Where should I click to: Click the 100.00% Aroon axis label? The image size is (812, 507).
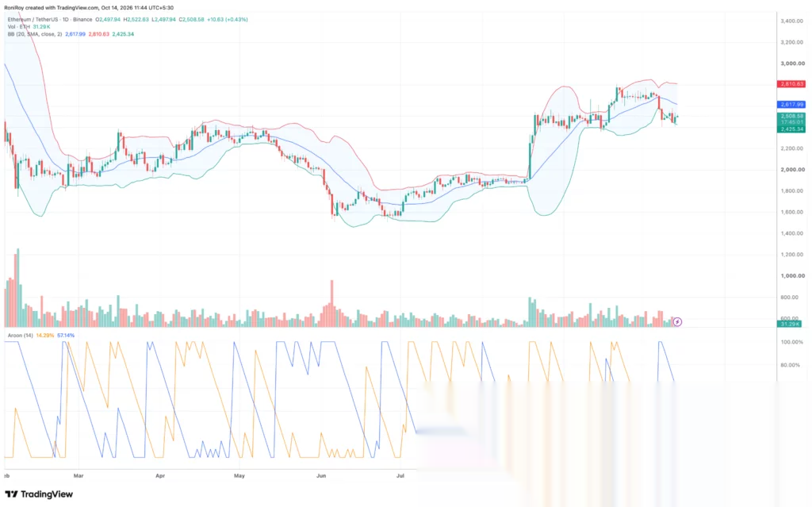coord(792,343)
